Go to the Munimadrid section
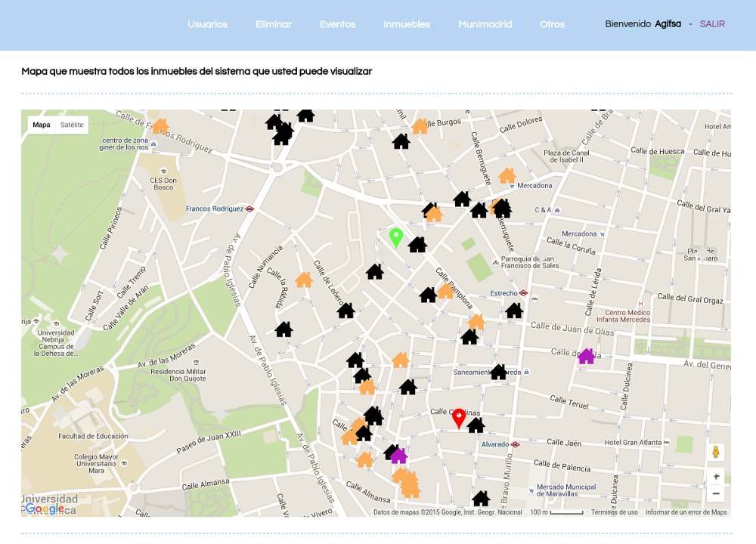The image size is (756, 544). [x=485, y=24]
